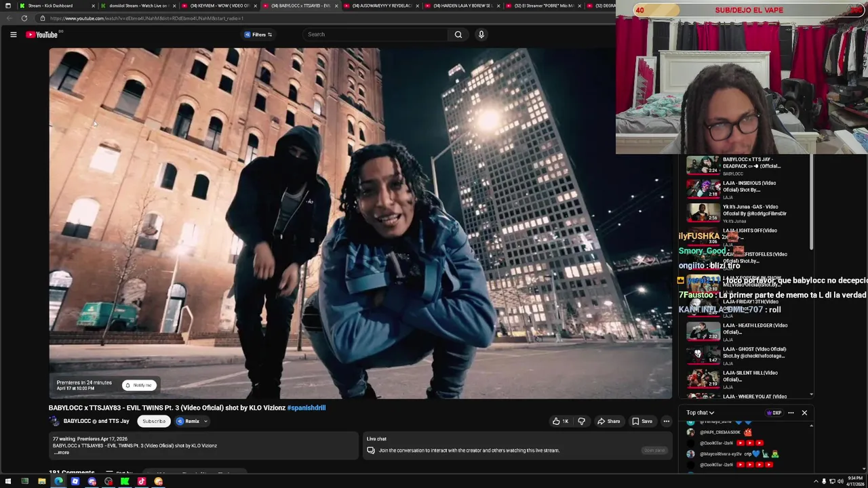Dislike the video with thumbs down

point(582,422)
